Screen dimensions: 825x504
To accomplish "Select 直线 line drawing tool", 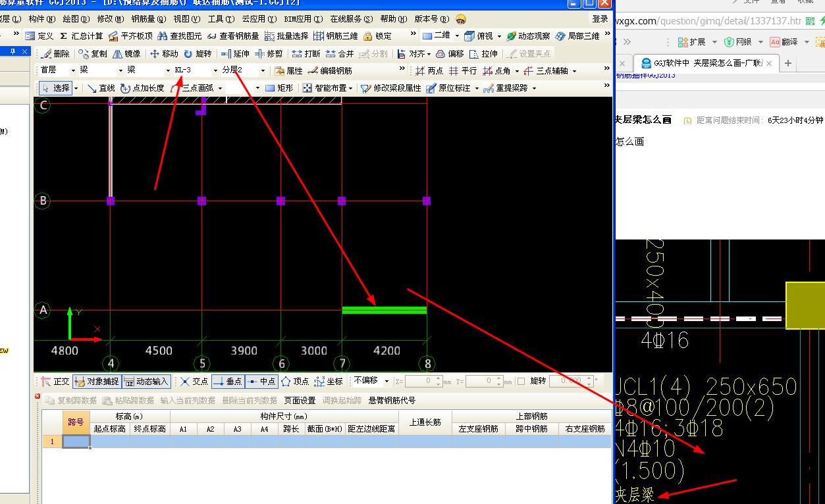I will pos(101,88).
